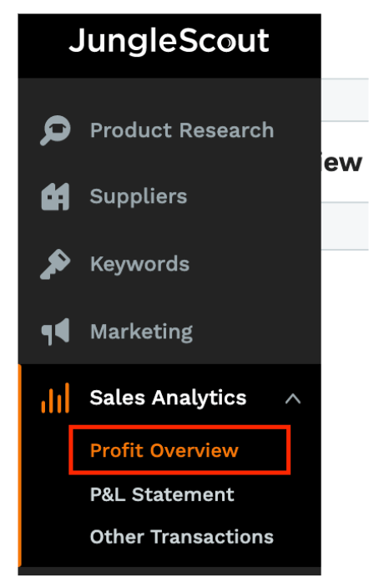Screen dimensions: 389x588
Task: Open the Suppliers section label
Action: click(x=139, y=196)
